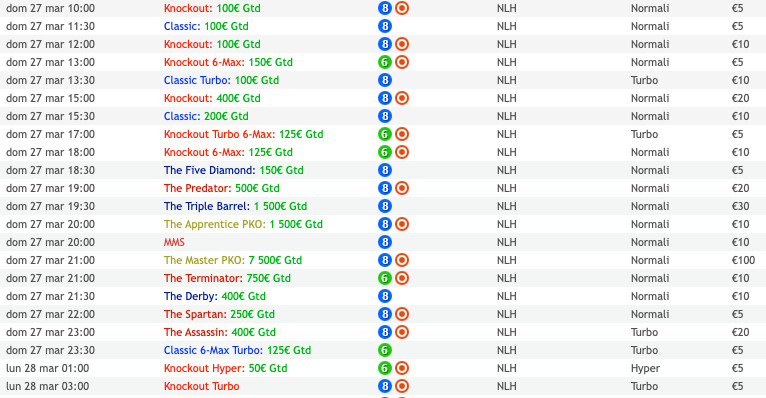766x398 pixels.
Task: Click the knockout target icon in The Predator row
Action: tap(402, 188)
